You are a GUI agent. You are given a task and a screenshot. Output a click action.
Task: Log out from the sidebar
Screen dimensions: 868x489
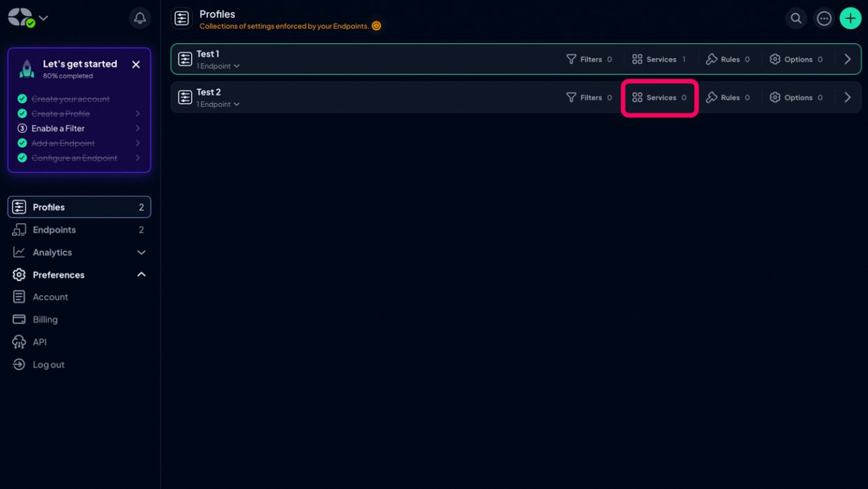48,364
